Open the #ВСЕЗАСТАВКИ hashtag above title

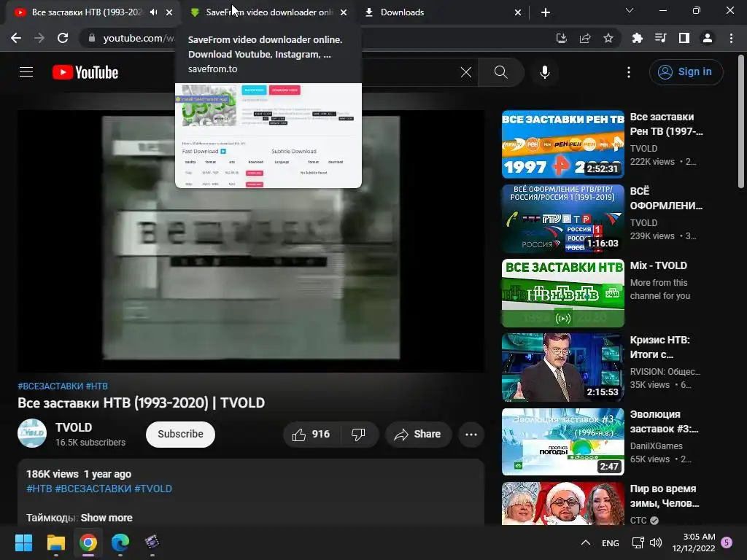point(50,386)
